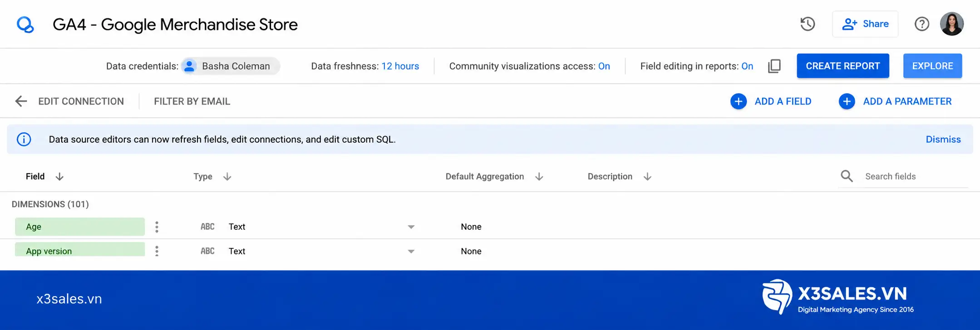Click ADD A FIELD
980x330 pixels.
(x=783, y=102)
